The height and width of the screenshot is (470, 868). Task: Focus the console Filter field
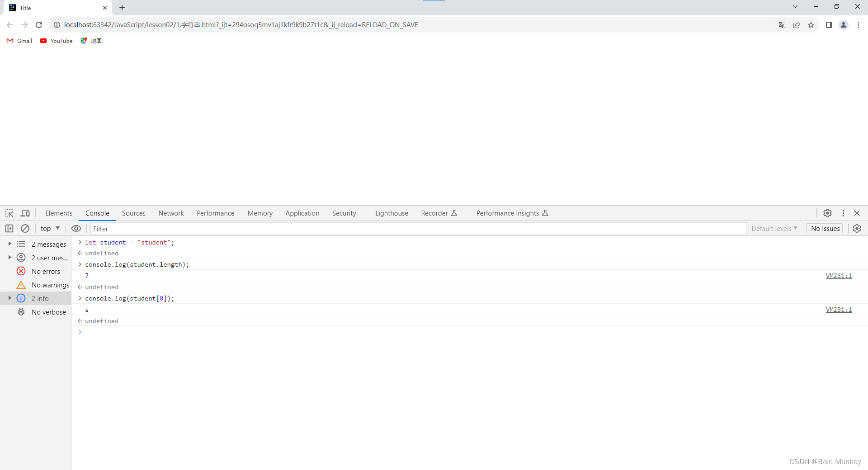pos(418,229)
